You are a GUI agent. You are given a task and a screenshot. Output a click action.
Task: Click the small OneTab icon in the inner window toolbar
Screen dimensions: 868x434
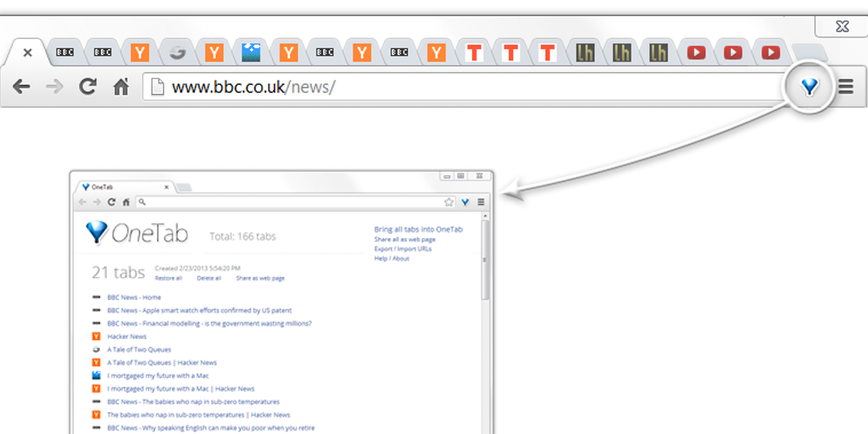point(465,202)
